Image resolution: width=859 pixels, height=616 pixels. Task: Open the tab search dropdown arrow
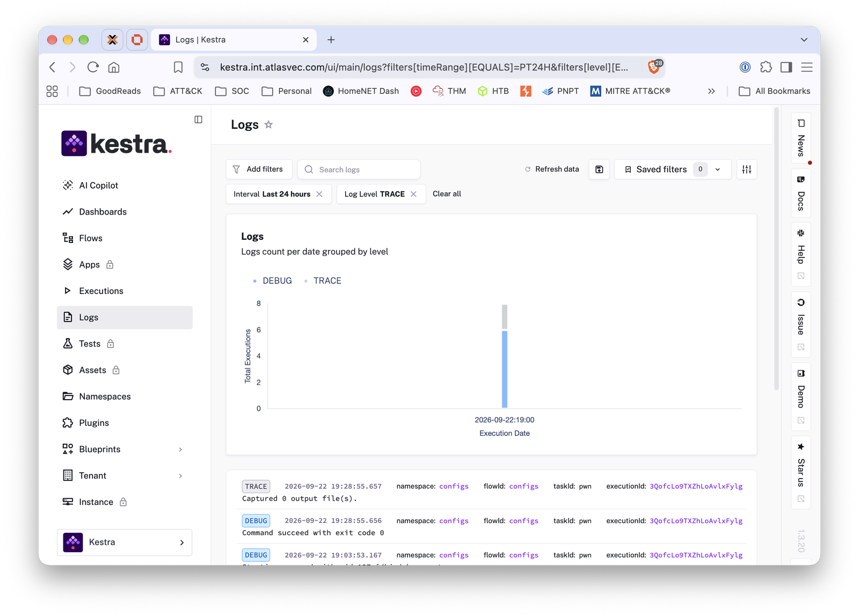(x=804, y=40)
